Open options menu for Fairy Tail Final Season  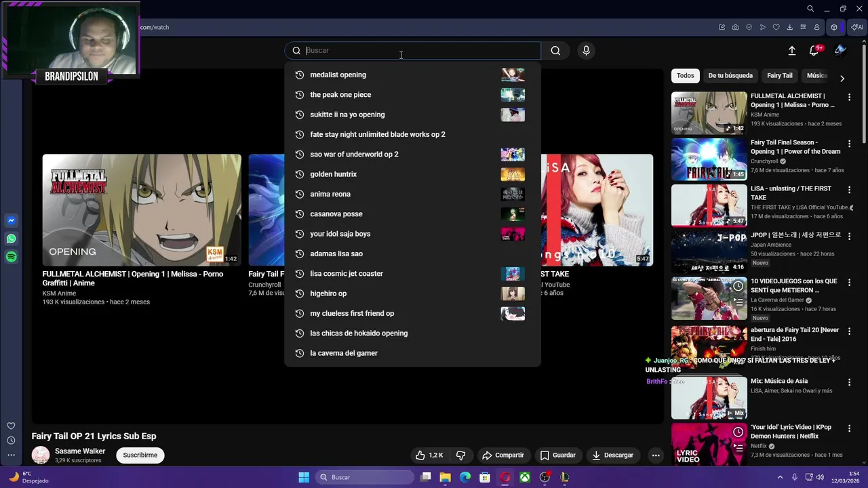pos(849,144)
